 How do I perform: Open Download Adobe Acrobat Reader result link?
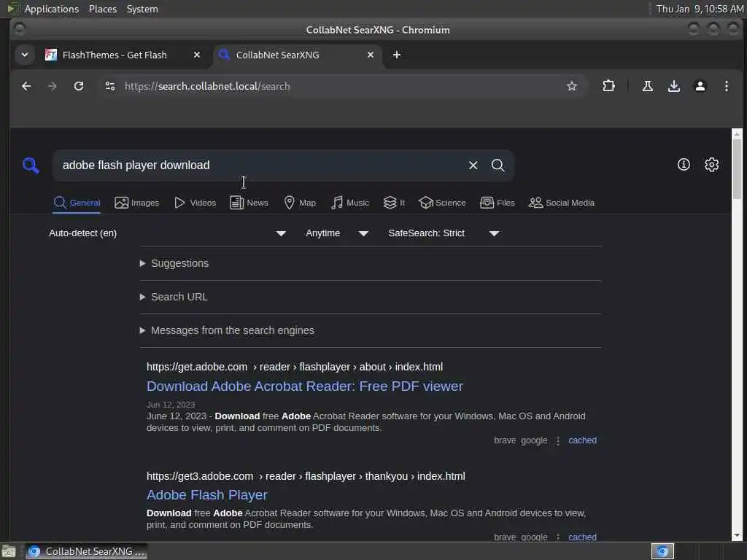304,386
